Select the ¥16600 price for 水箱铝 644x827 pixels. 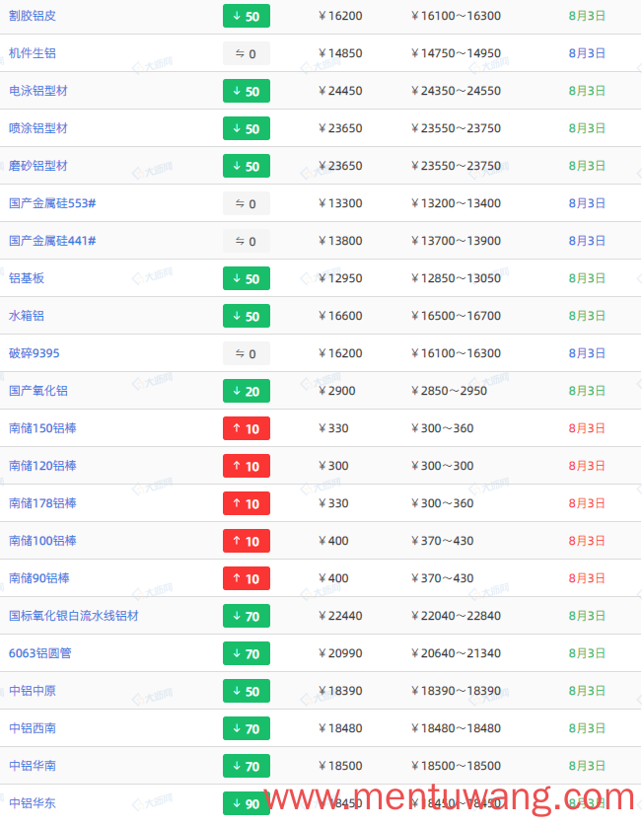click(340, 316)
